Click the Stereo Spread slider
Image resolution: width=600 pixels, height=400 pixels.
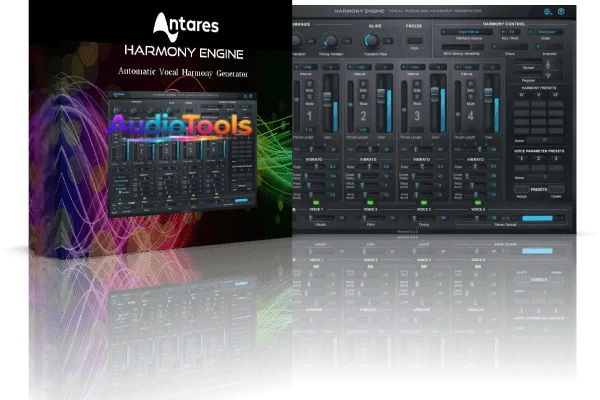[x=474, y=218]
